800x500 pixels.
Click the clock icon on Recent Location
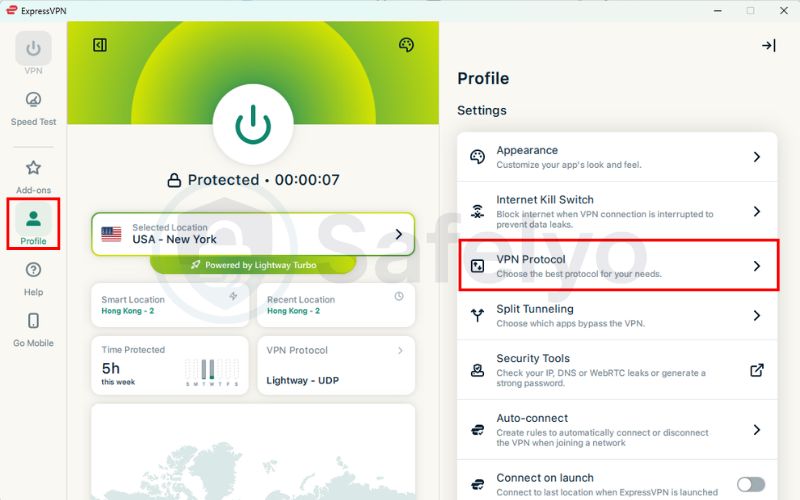pos(399,296)
